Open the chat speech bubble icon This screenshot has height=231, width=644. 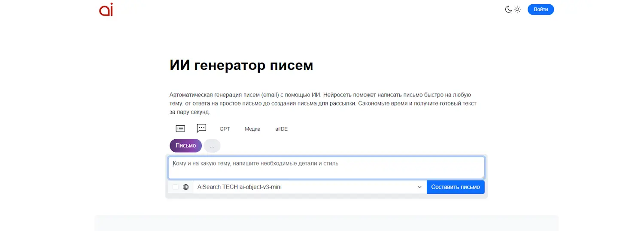point(201,128)
